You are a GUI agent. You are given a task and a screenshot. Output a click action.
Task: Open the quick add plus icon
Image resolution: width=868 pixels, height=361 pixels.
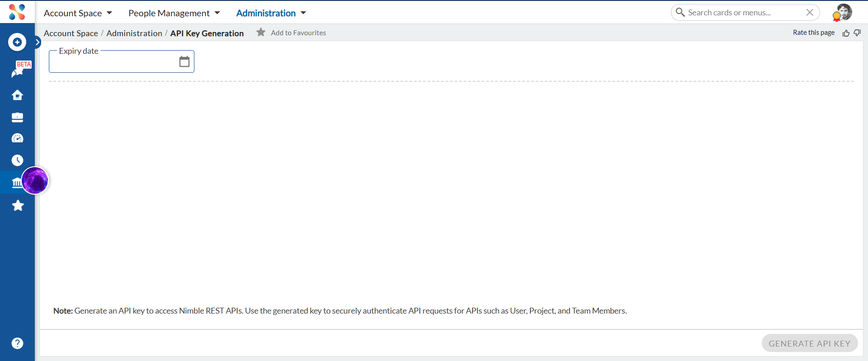(x=17, y=42)
